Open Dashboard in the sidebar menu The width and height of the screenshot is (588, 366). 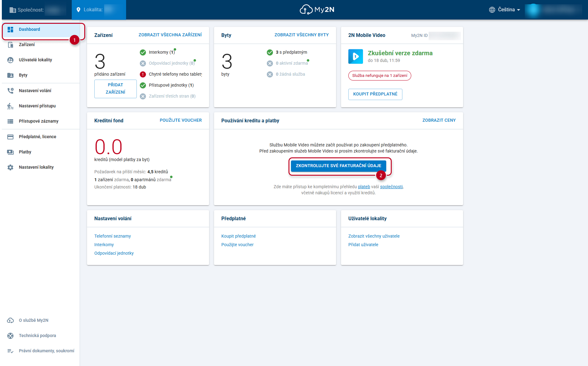[41, 29]
